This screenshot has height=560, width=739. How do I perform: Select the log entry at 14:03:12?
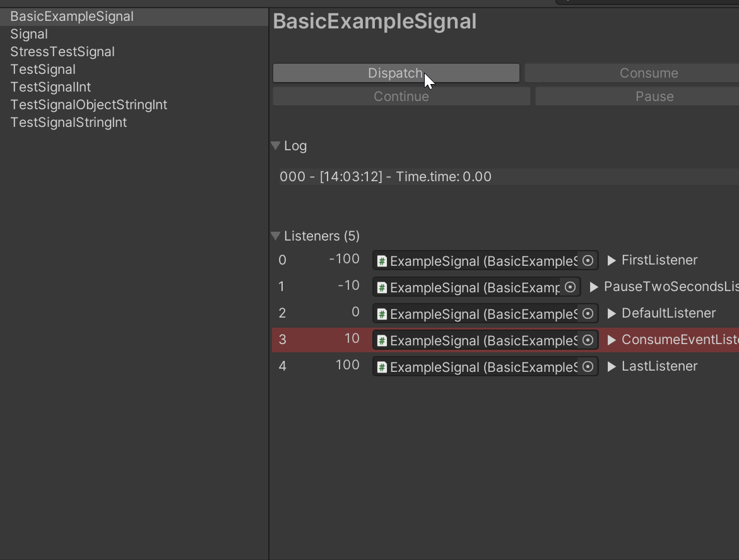point(386,177)
